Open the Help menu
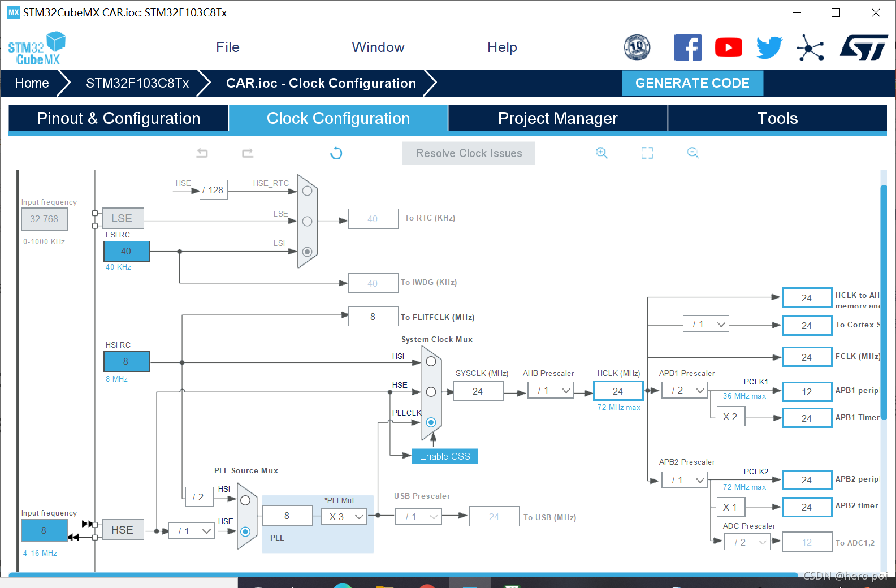This screenshot has height=588, width=896. click(x=502, y=47)
